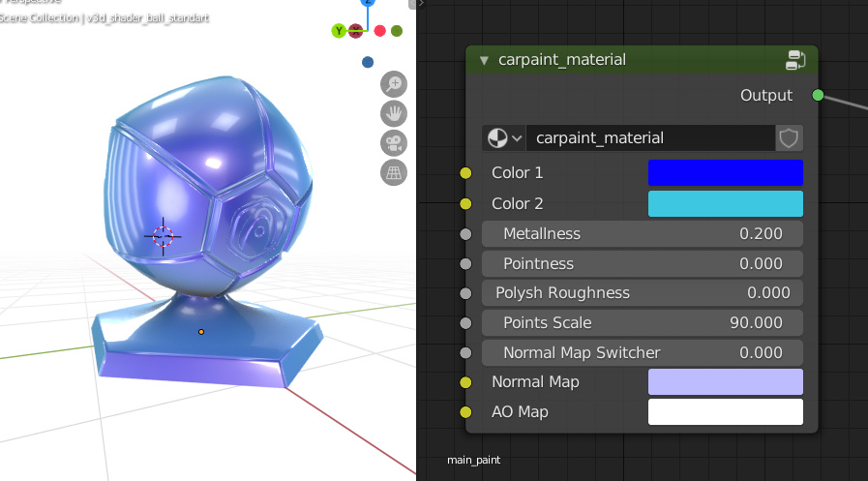Click the carpaint_material name field

point(650,137)
